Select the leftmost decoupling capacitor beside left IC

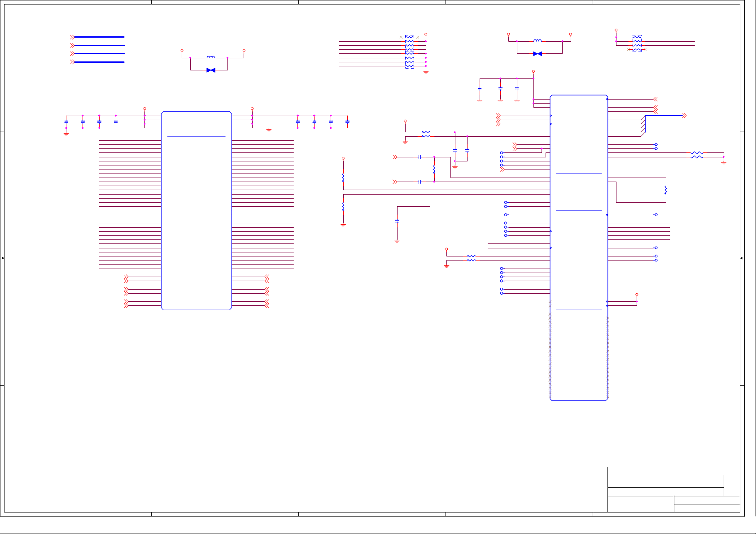(66, 121)
